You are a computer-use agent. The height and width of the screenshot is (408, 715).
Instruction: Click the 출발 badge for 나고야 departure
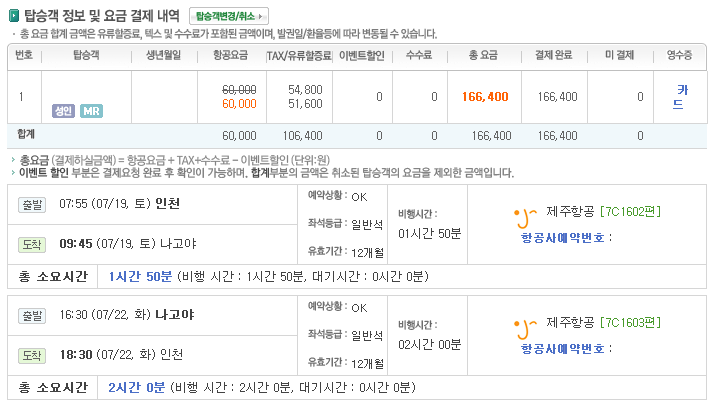pyautogui.click(x=32, y=315)
